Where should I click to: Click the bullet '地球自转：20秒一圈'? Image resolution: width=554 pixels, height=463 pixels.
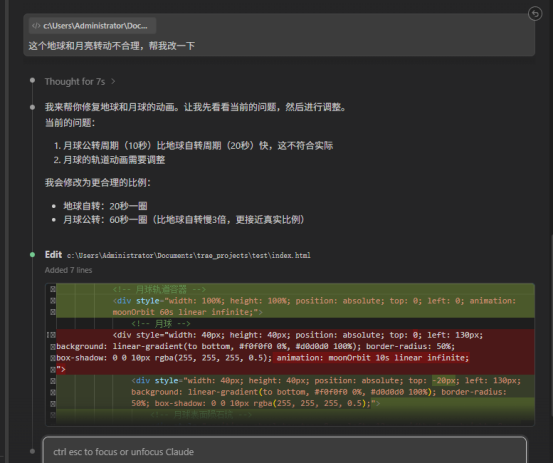(105, 206)
